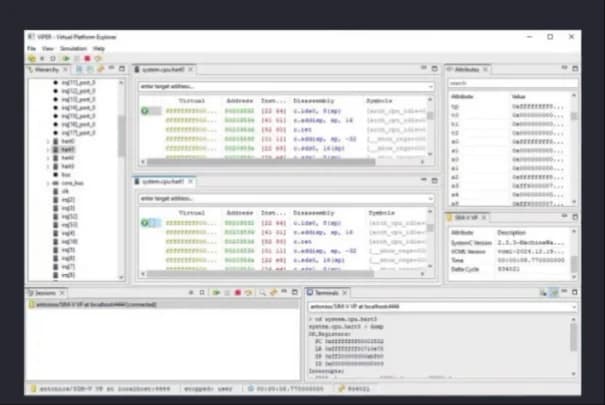Click the small square icon in main toolbar
The height and width of the screenshot is (405, 605).
[x=53, y=59]
